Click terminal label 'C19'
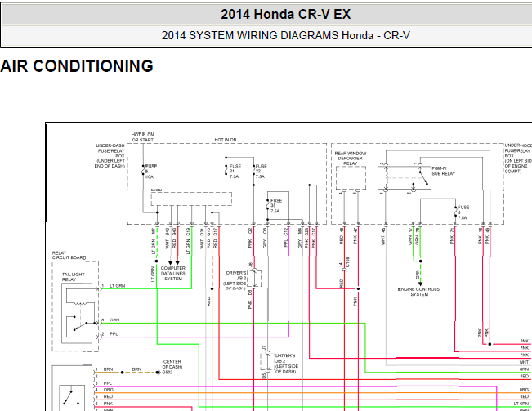This screenshot has width=532, height=411. pos(188,231)
